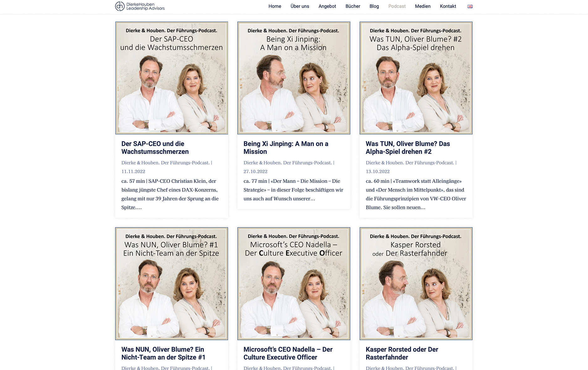The image size is (588, 370).
Task: Open the Kasper Rorsted Rasterfahnder cover image
Action: (416, 284)
